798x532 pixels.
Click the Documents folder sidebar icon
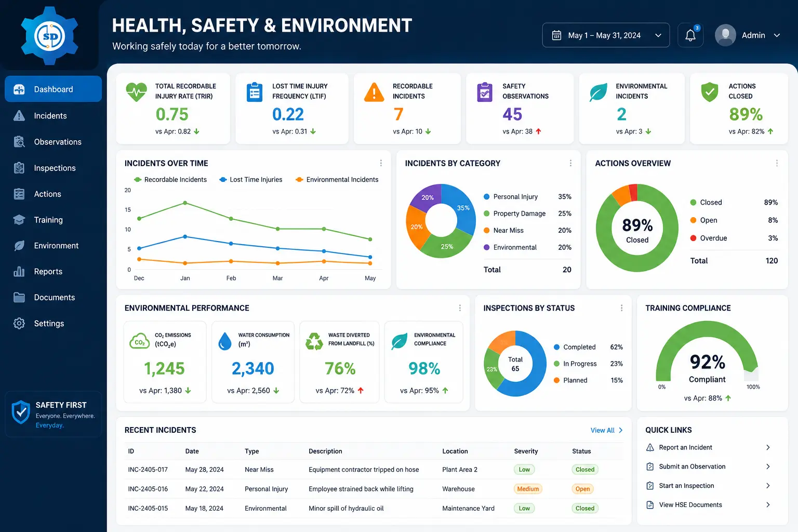pos(19,297)
